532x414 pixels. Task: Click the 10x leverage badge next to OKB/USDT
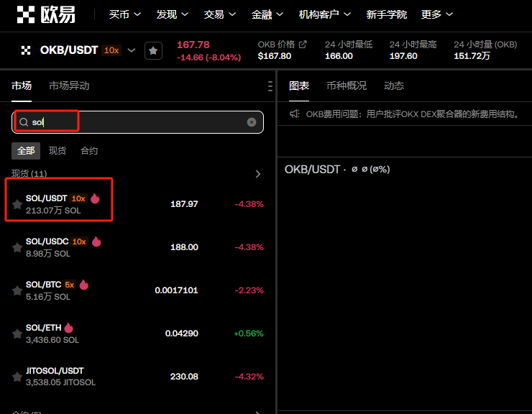pos(111,50)
